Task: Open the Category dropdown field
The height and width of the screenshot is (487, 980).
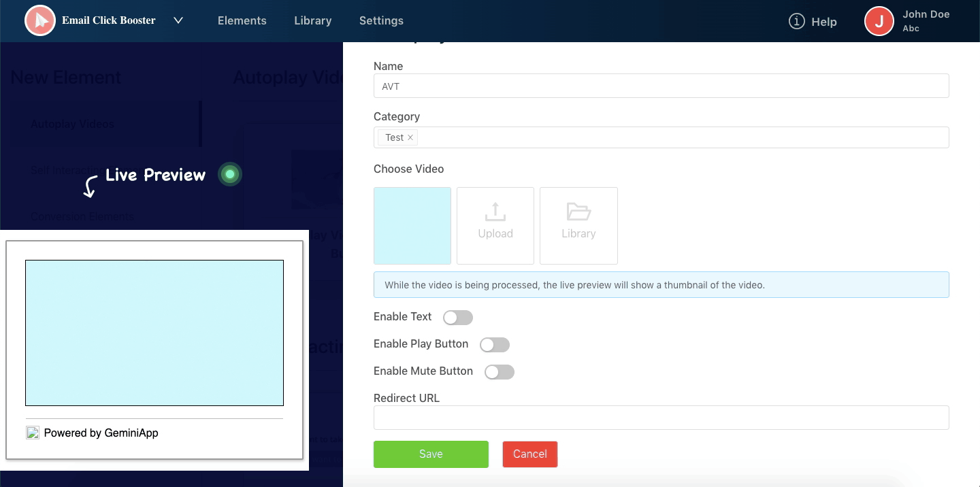Action: click(x=681, y=137)
